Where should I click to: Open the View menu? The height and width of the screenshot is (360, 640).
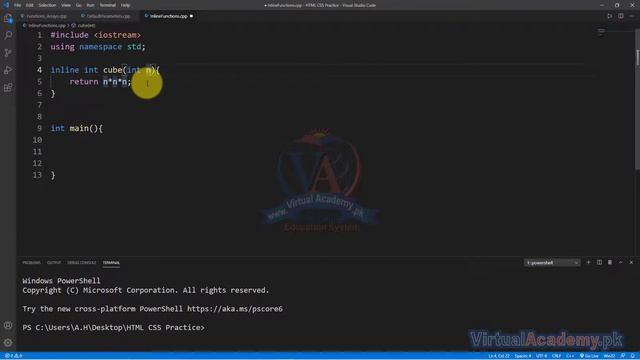pyautogui.click(x=66, y=5)
